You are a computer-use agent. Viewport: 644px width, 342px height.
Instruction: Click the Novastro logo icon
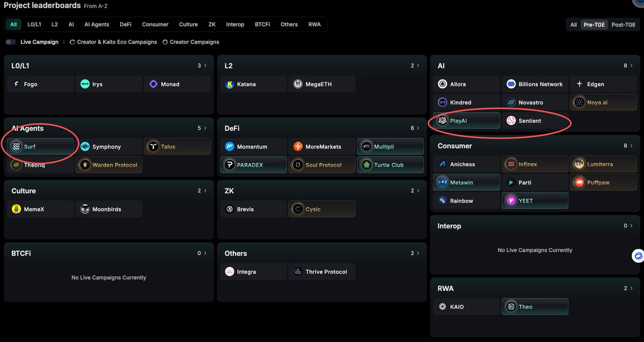pos(511,102)
